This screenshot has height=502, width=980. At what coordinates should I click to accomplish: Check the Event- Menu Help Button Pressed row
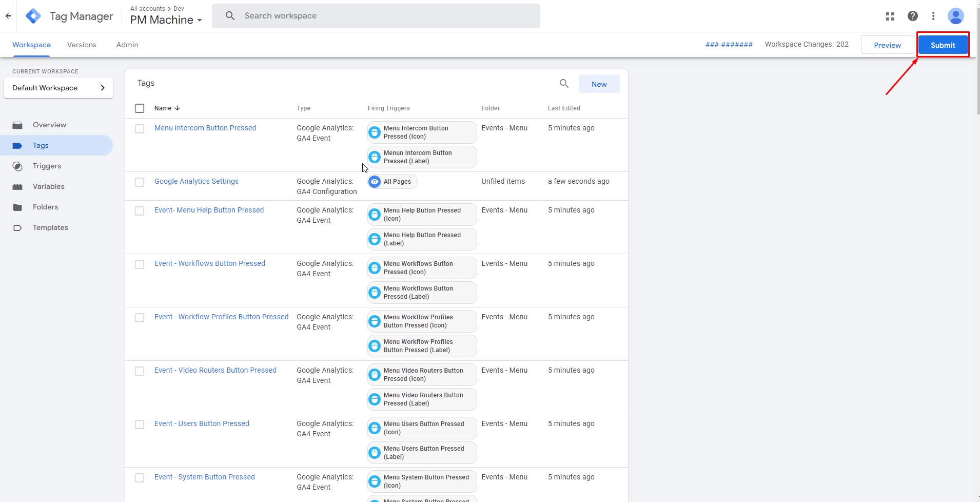pos(140,211)
